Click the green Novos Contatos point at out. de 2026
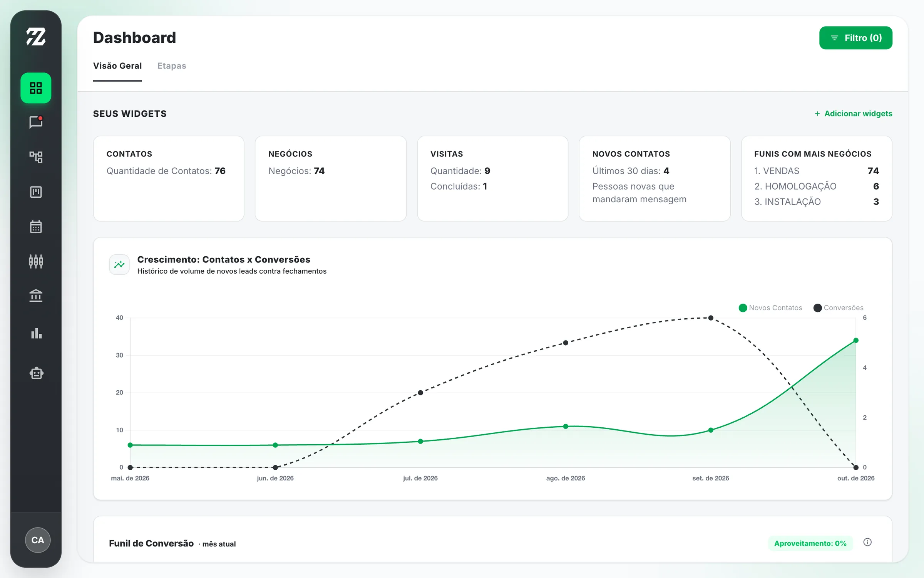The height and width of the screenshot is (578, 924). click(x=856, y=340)
